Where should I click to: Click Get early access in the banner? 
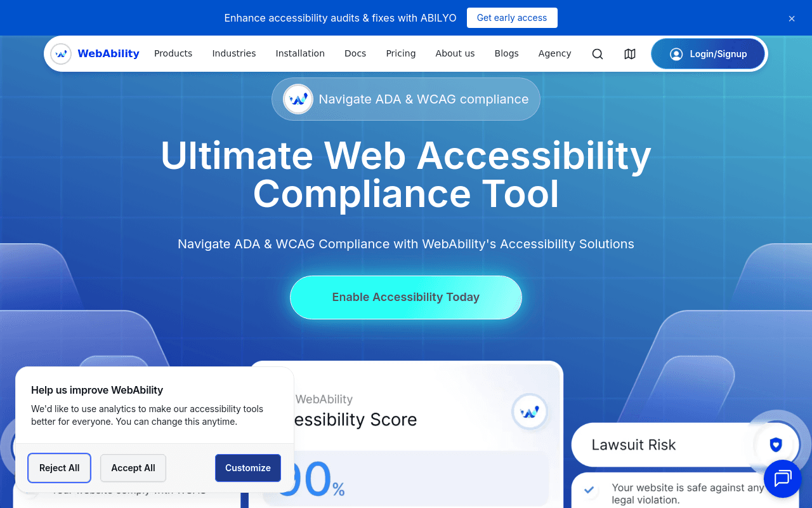512,18
